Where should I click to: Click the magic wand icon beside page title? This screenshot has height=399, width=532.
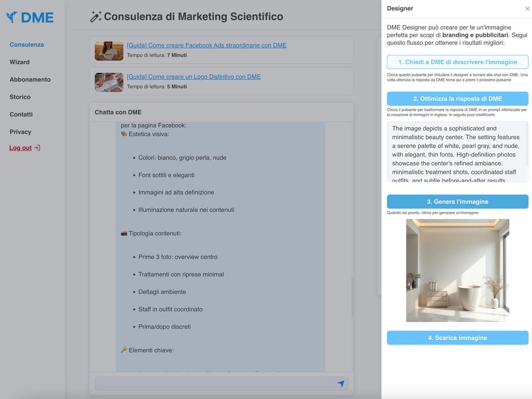96,17
